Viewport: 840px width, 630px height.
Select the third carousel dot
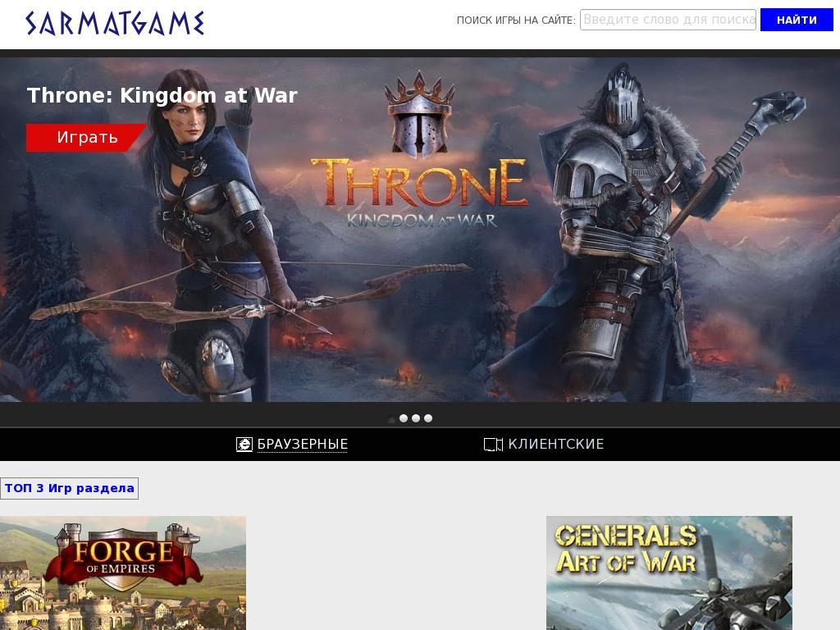point(416,418)
